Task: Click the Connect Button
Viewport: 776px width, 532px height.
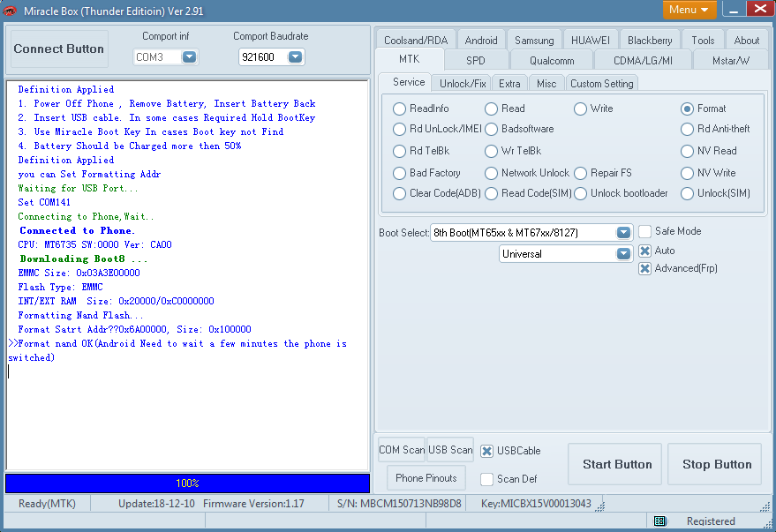Action: pos(59,49)
